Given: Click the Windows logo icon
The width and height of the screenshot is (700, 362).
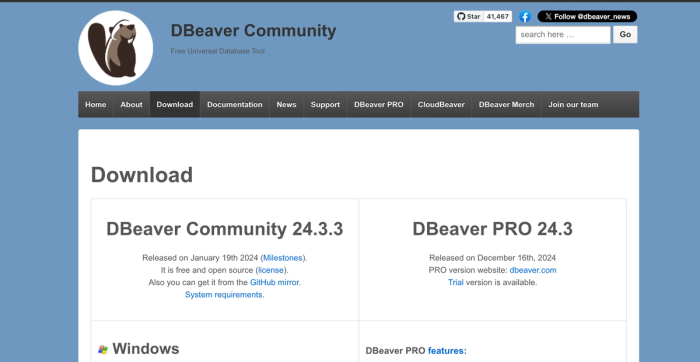Looking at the screenshot, I should [103, 350].
